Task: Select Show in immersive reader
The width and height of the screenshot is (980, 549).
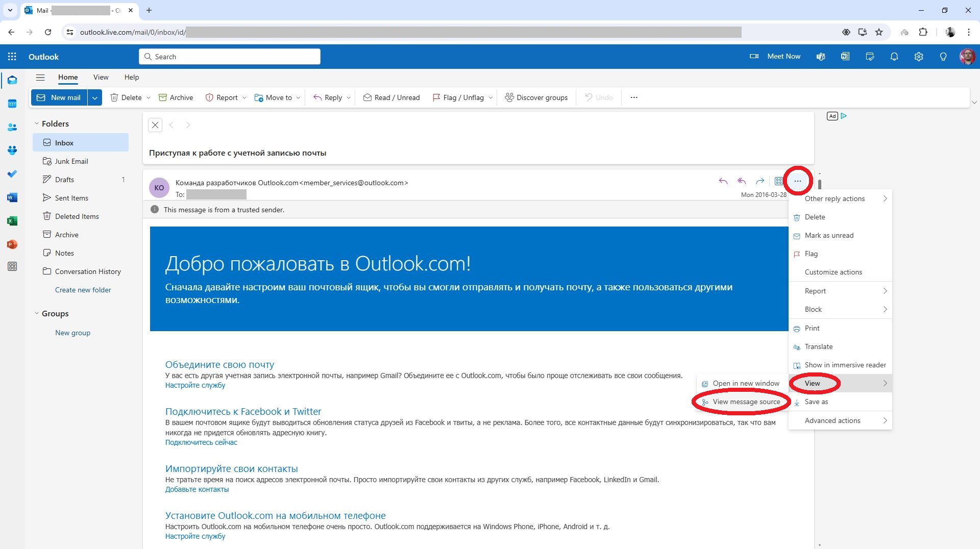Action: point(840,365)
